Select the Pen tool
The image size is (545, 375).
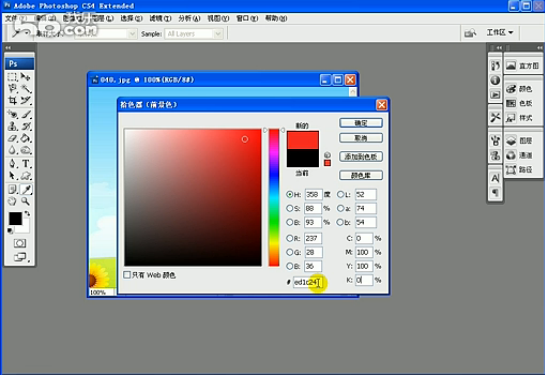coord(13,163)
